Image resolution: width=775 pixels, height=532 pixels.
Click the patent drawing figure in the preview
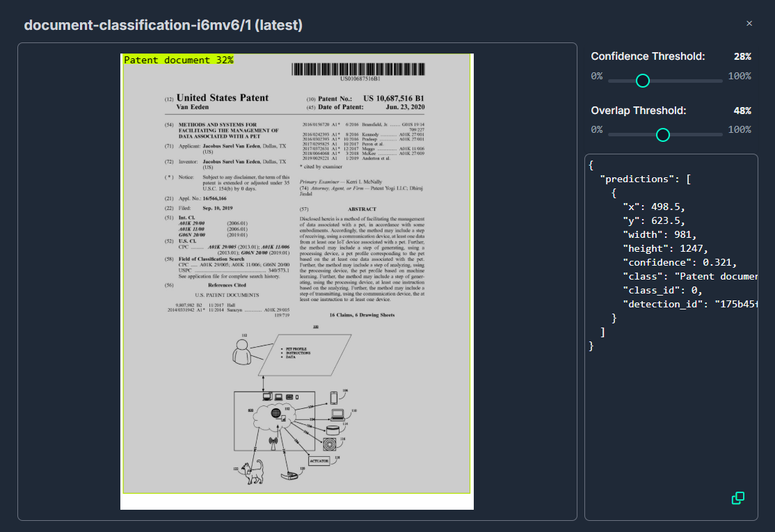294,406
